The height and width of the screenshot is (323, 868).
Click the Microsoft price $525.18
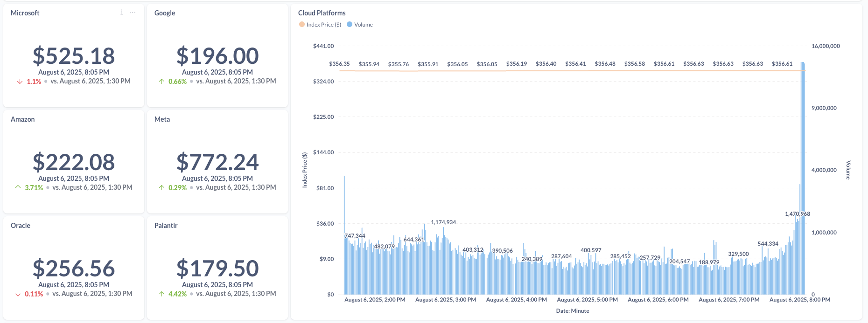pyautogui.click(x=74, y=56)
